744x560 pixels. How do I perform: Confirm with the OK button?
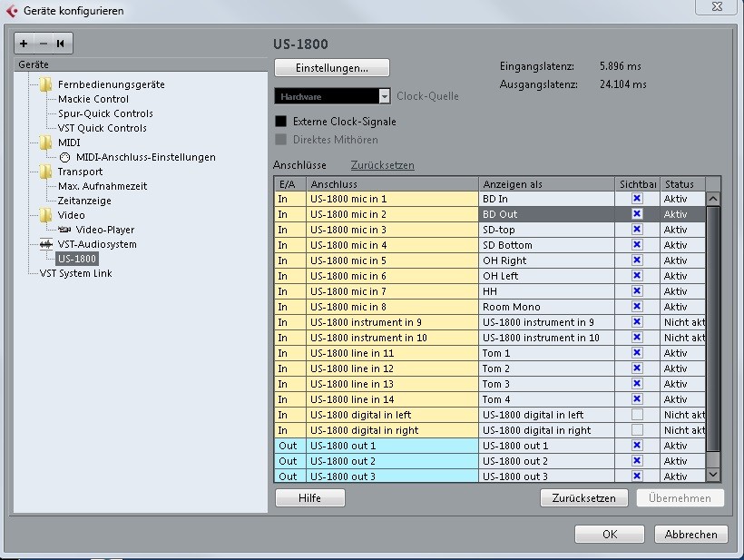610,535
